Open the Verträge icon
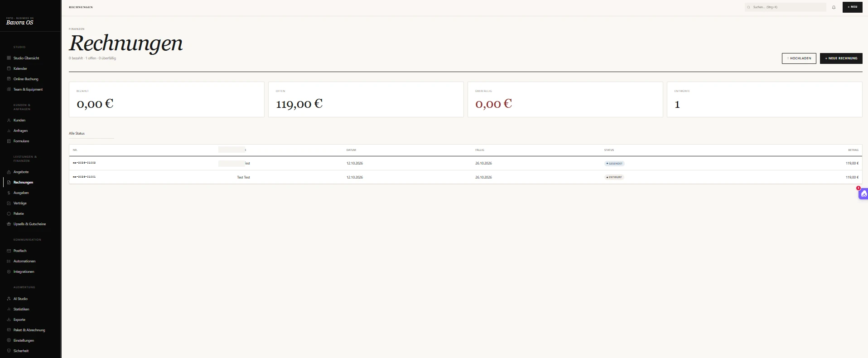The image size is (868, 358). click(x=9, y=203)
